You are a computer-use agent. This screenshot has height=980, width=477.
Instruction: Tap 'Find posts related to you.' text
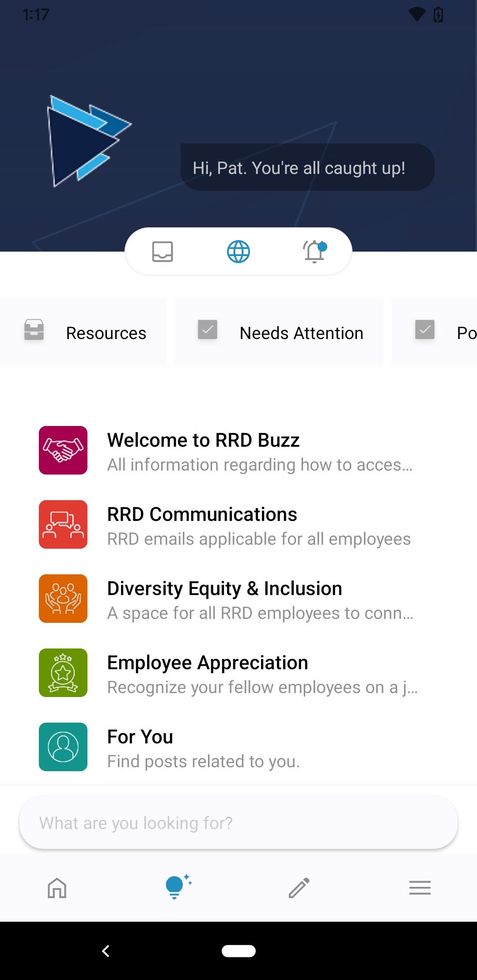tap(204, 761)
